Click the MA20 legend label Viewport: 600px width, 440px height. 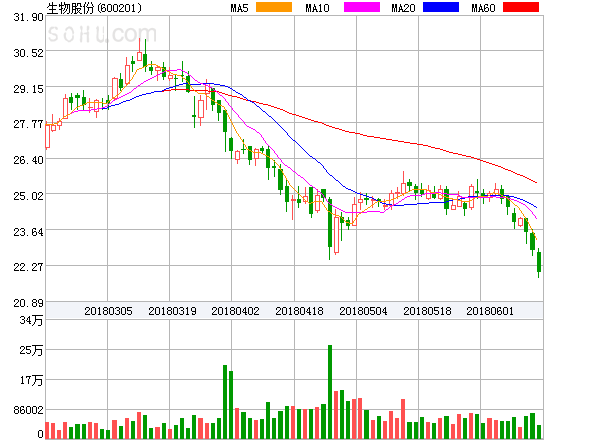pyautogui.click(x=403, y=8)
